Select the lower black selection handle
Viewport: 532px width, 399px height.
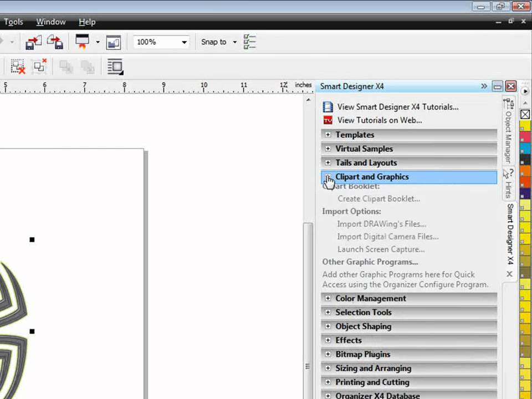(32, 331)
